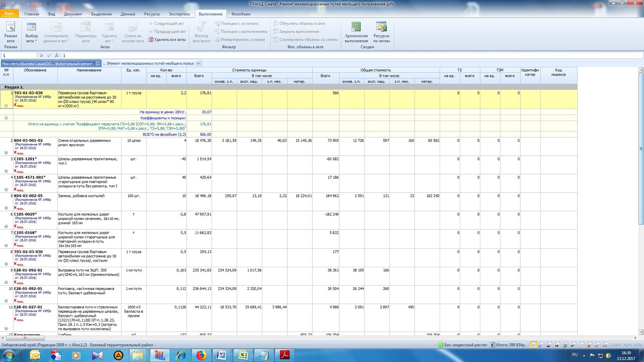This screenshot has width=644, height=362.
Task: Click the Итого sum icon in status bar
Action: click(492, 345)
